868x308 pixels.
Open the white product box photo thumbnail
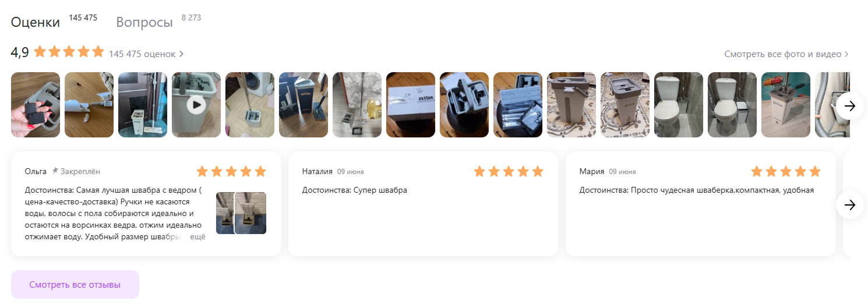[x=411, y=105]
